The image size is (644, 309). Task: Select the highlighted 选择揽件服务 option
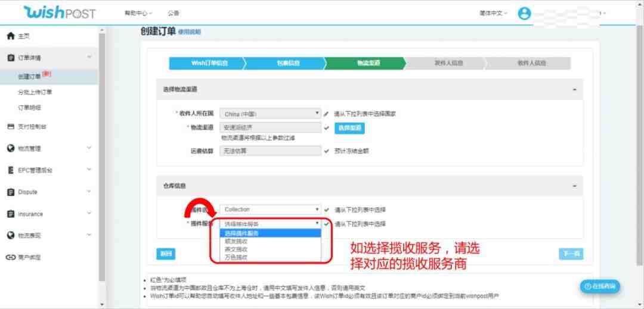tap(270, 233)
